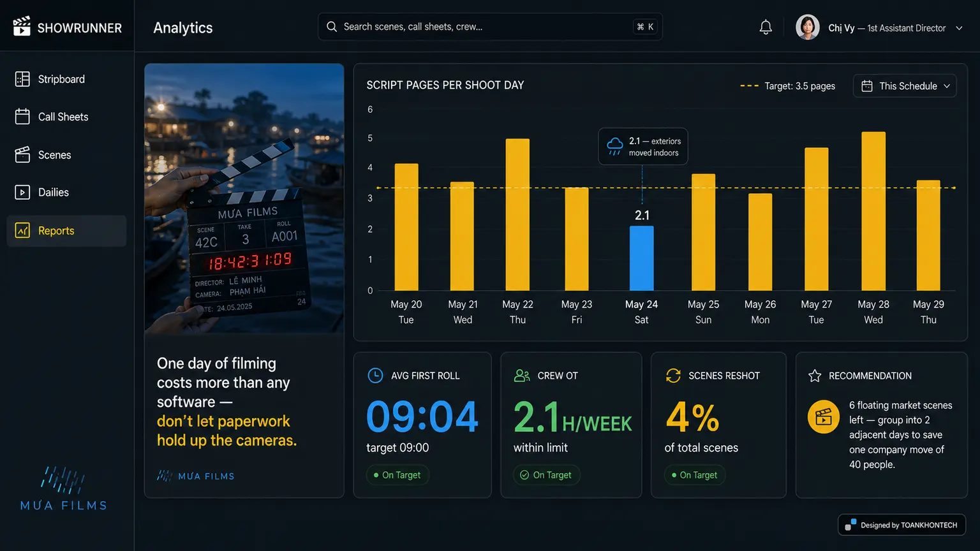Click the clock icon beside Avg First Roll

click(x=376, y=376)
